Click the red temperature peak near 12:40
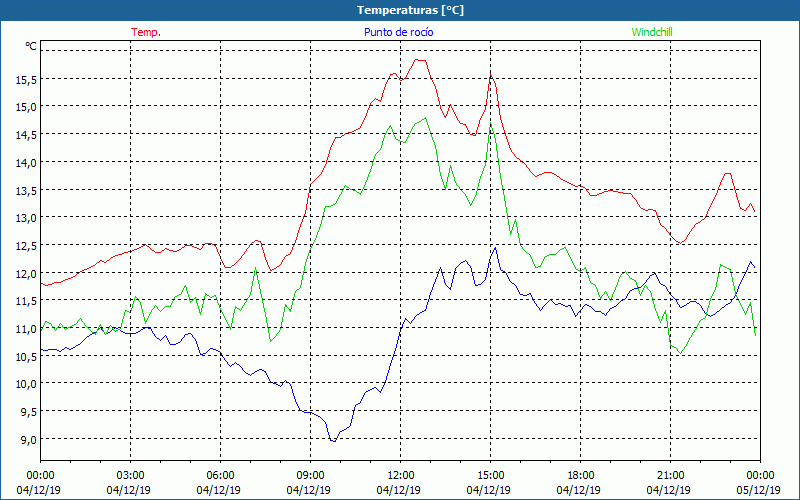This screenshot has height=500, width=800. point(420,60)
